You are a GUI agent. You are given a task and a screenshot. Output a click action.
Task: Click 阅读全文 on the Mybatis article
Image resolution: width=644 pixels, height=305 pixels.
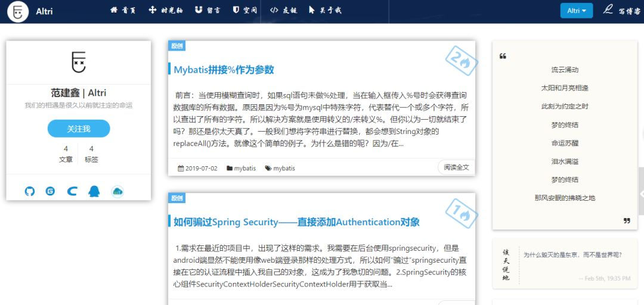point(456,167)
